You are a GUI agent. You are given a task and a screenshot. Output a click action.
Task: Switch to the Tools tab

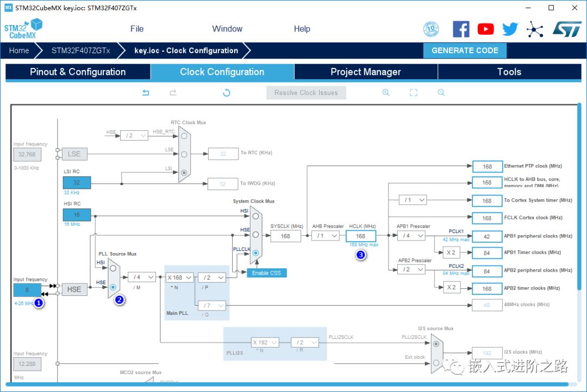[x=509, y=72]
